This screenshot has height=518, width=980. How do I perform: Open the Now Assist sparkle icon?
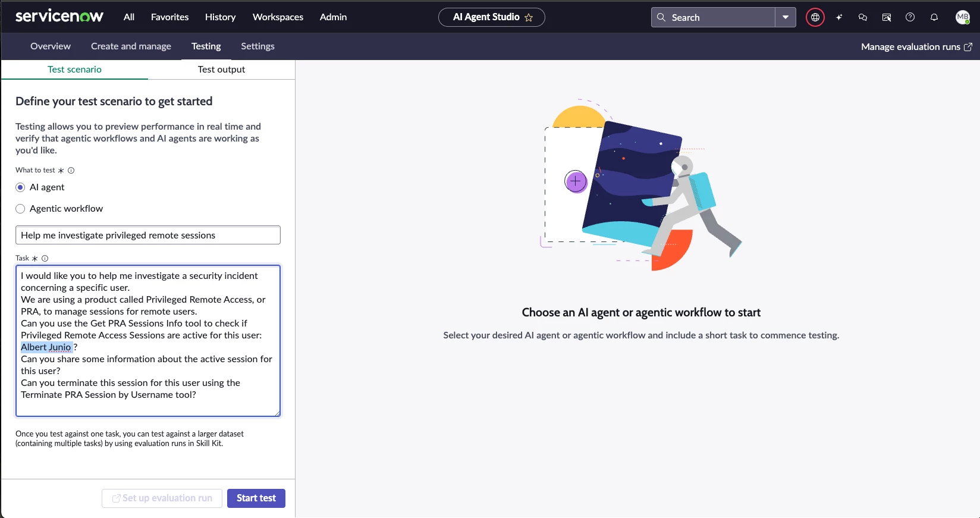839,17
